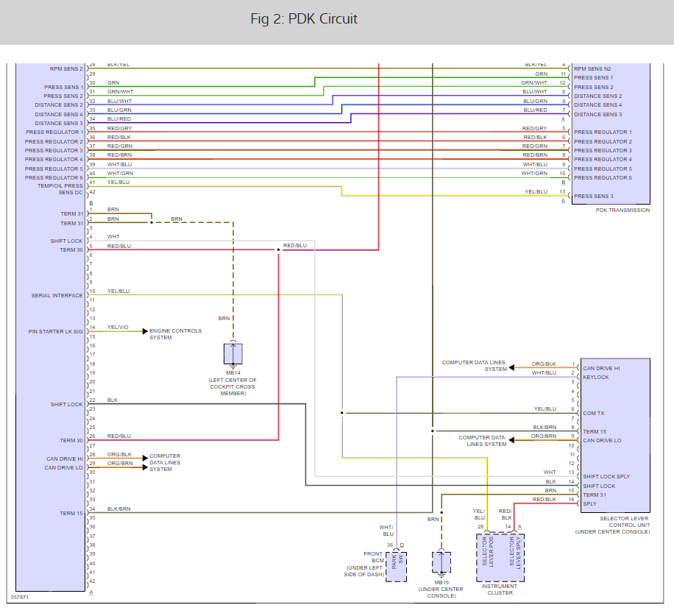
Task: Click the YEL/BLU label at PDK transmission pin 13
Action: [536, 192]
